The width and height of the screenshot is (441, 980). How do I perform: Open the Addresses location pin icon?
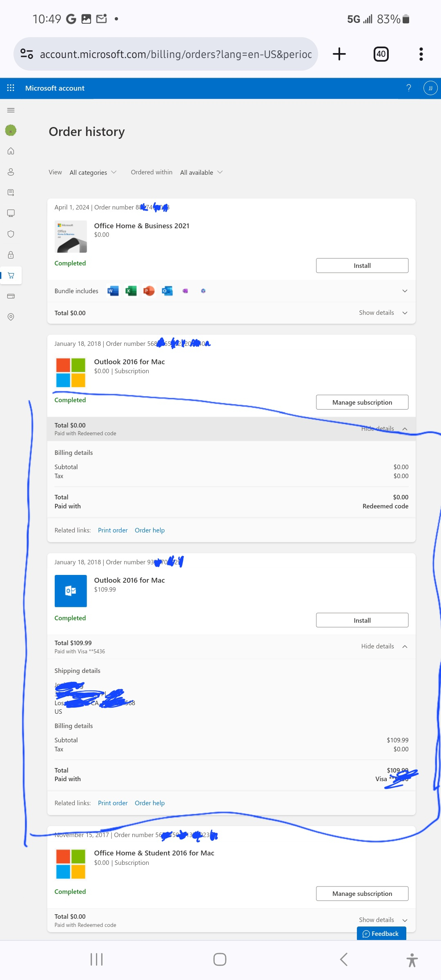11,317
